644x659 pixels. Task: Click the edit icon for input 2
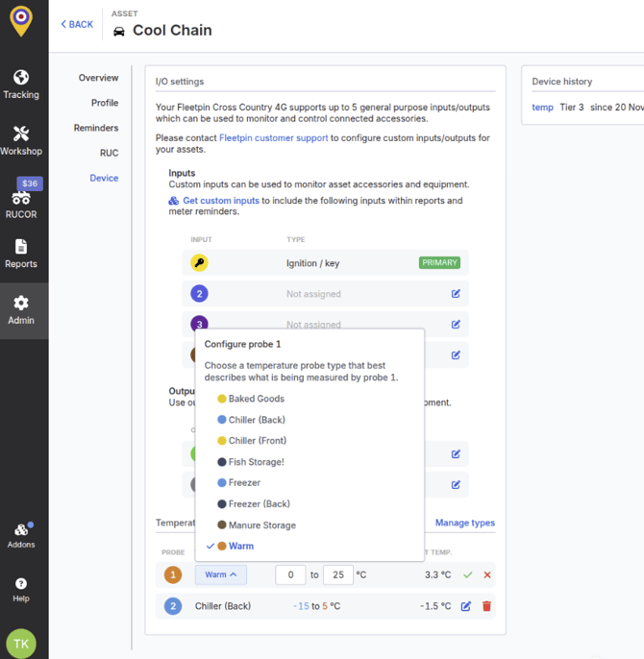[x=456, y=294]
